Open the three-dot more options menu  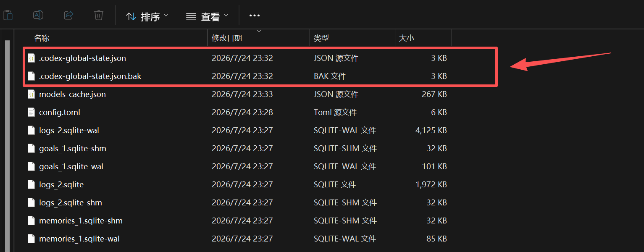255,16
